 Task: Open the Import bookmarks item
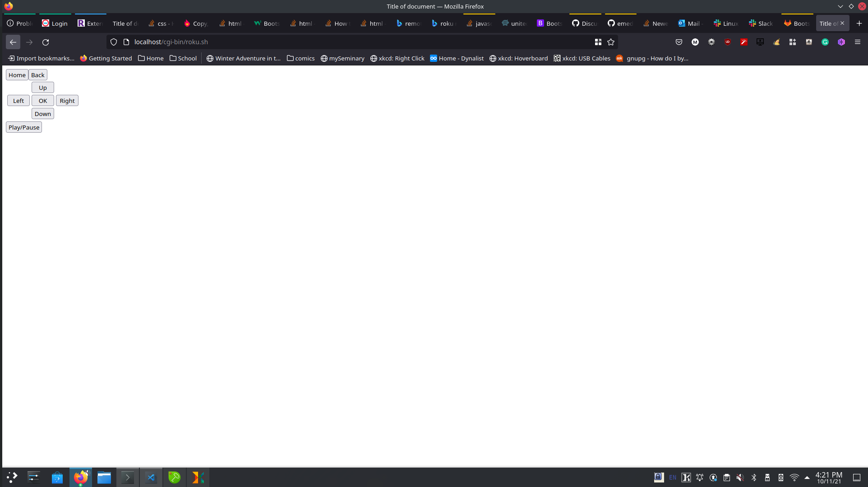41,58
